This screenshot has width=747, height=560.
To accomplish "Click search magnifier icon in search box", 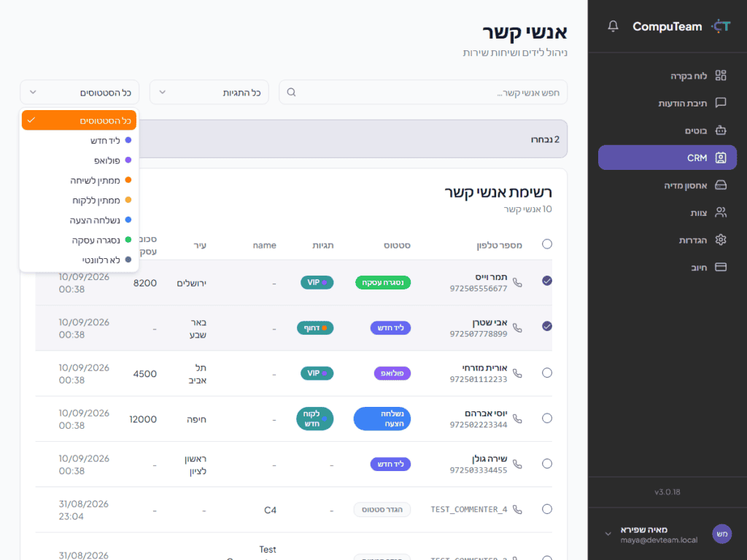I will pos(292,93).
